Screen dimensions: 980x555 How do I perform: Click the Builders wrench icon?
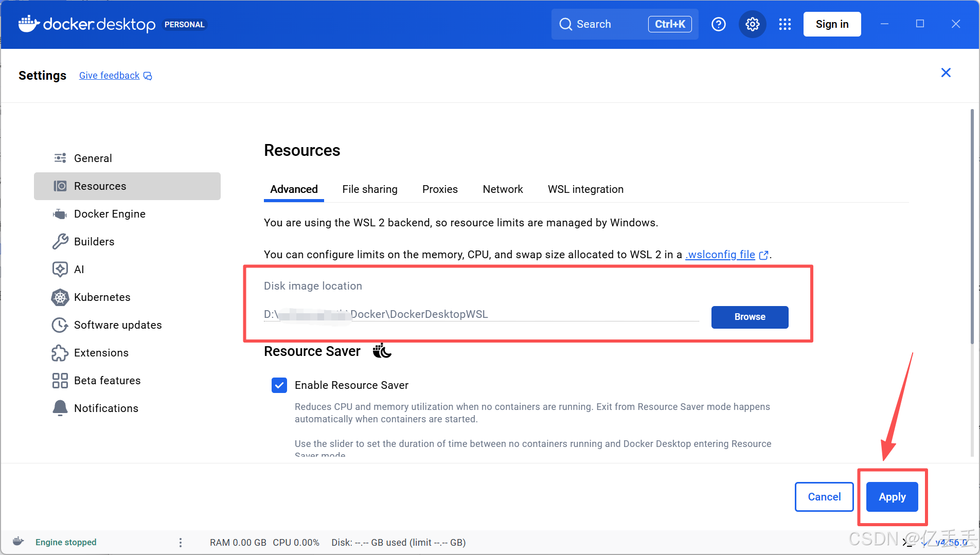click(x=60, y=241)
